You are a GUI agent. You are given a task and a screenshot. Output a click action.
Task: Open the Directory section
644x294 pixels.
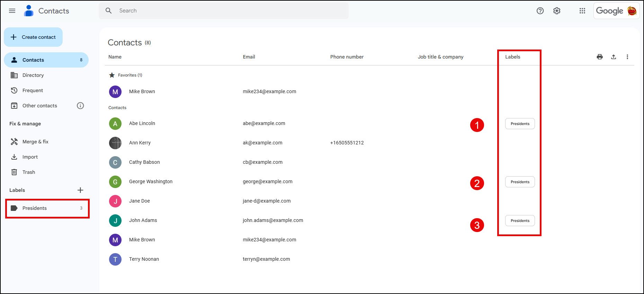[x=33, y=75]
